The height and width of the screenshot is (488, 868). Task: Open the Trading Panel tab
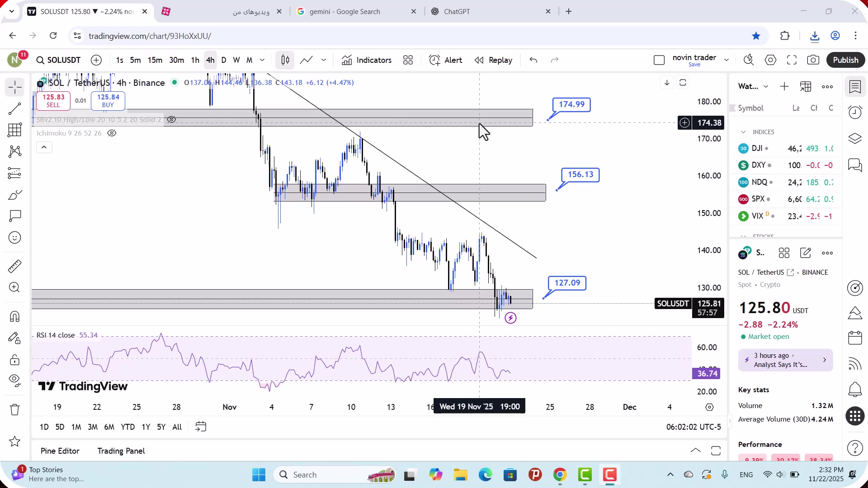pyautogui.click(x=121, y=451)
